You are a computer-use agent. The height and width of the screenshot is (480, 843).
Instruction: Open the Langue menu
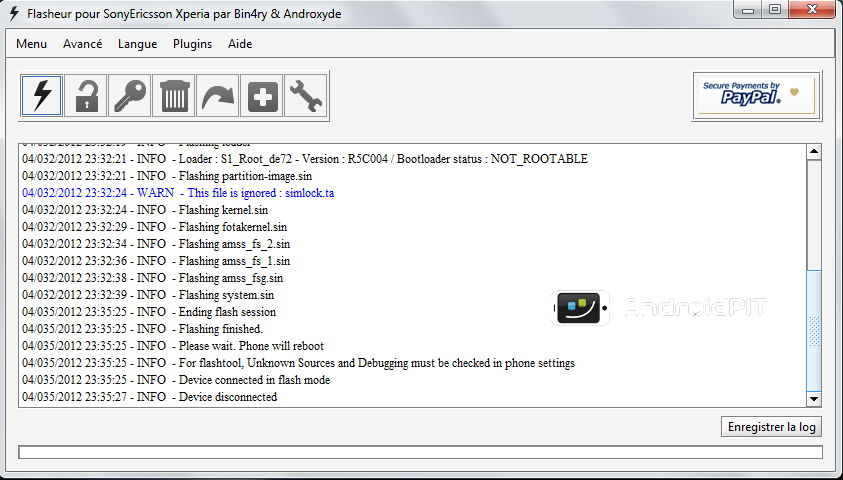(138, 44)
